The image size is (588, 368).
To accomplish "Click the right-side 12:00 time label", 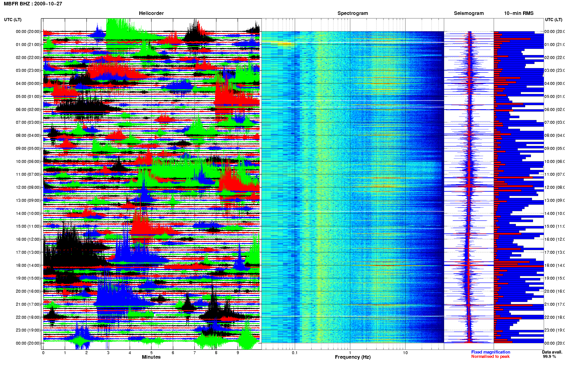I will tap(555, 187).
